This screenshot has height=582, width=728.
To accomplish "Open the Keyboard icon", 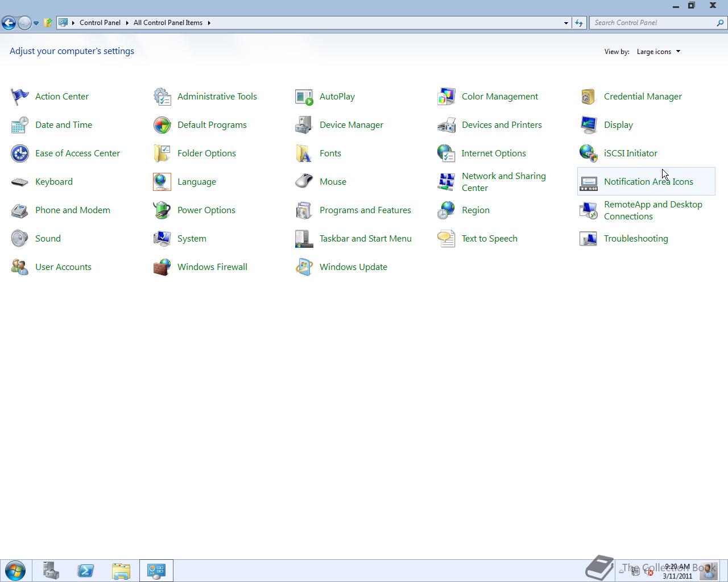I will pos(19,182).
